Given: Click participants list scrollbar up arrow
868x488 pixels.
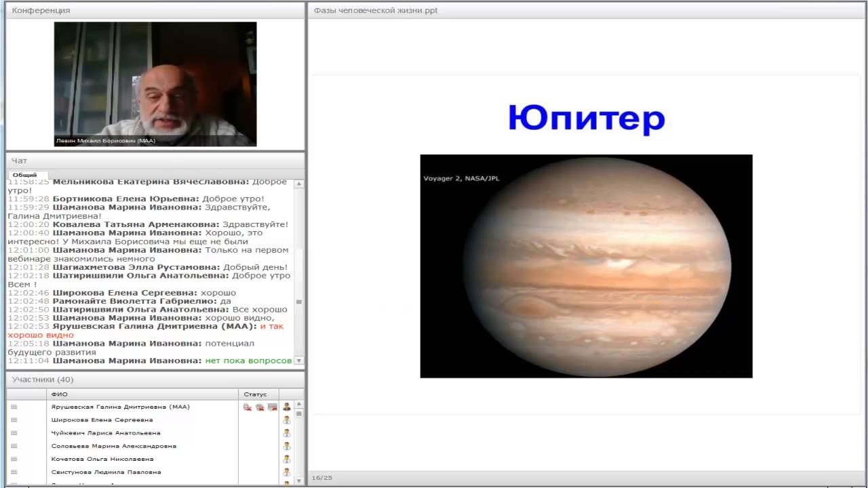Looking at the screenshot, I should [x=299, y=405].
